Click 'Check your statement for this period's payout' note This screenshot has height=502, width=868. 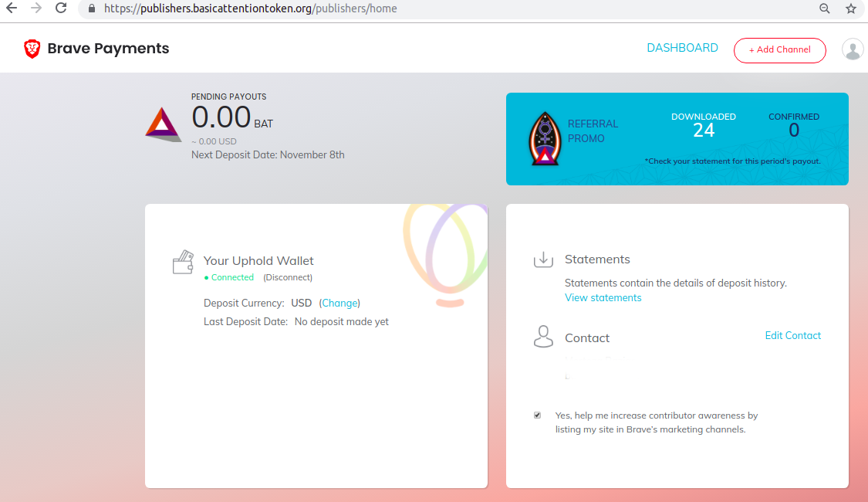(732, 161)
